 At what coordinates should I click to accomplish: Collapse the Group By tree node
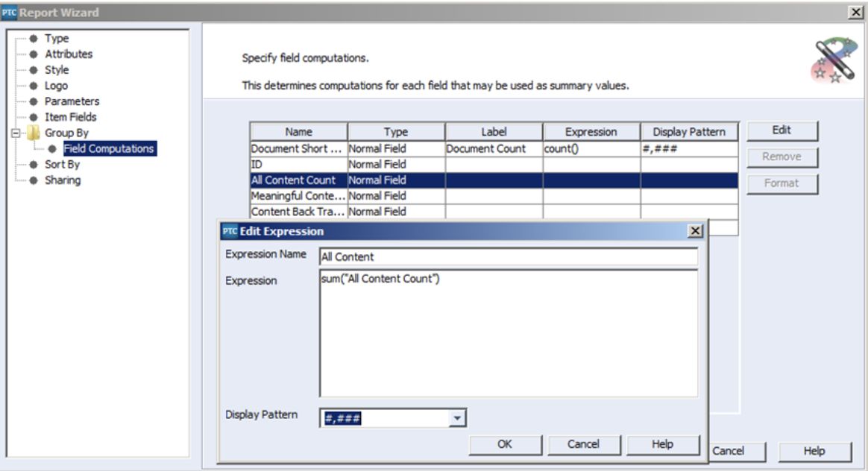point(16,133)
